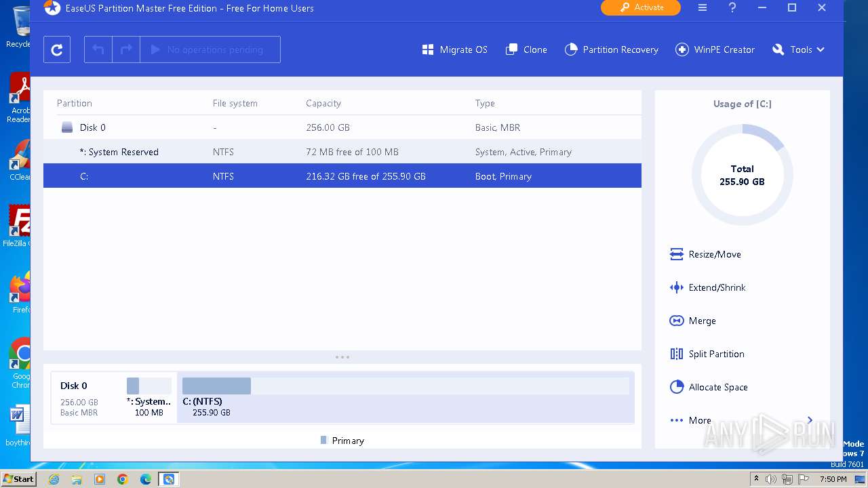
Task: Expand the Tools dropdown menu
Action: point(798,49)
